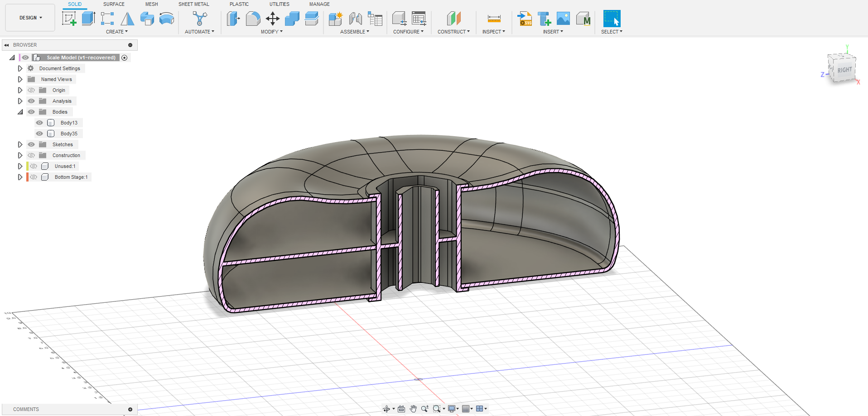The height and width of the screenshot is (416, 868).
Task: Expand the Analysis folder
Action: point(20,101)
